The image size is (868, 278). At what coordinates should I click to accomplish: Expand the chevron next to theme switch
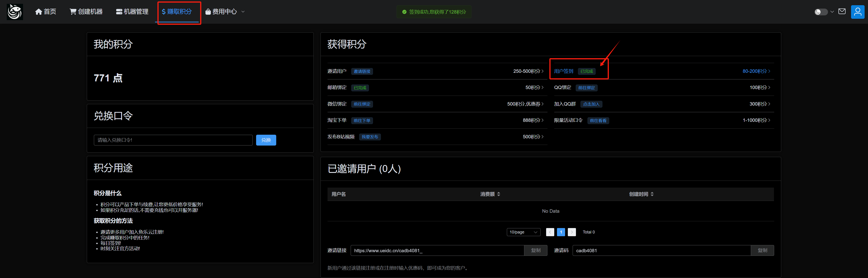832,12
